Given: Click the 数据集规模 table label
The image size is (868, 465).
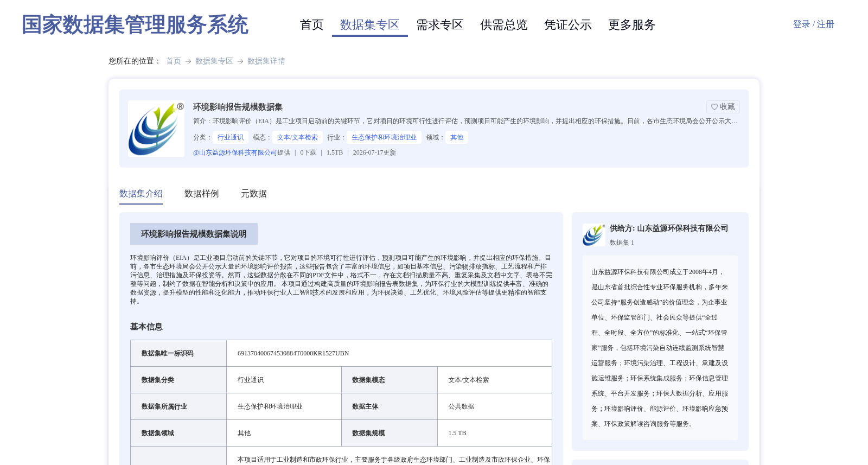Looking at the screenshot, I should (x=369, y=433).
